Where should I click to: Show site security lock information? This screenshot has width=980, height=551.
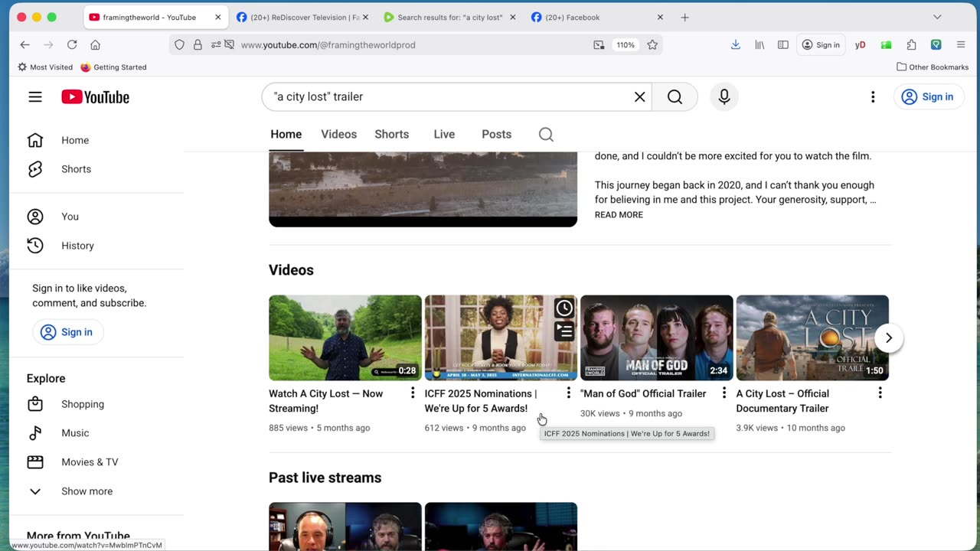tap(198, 45)
